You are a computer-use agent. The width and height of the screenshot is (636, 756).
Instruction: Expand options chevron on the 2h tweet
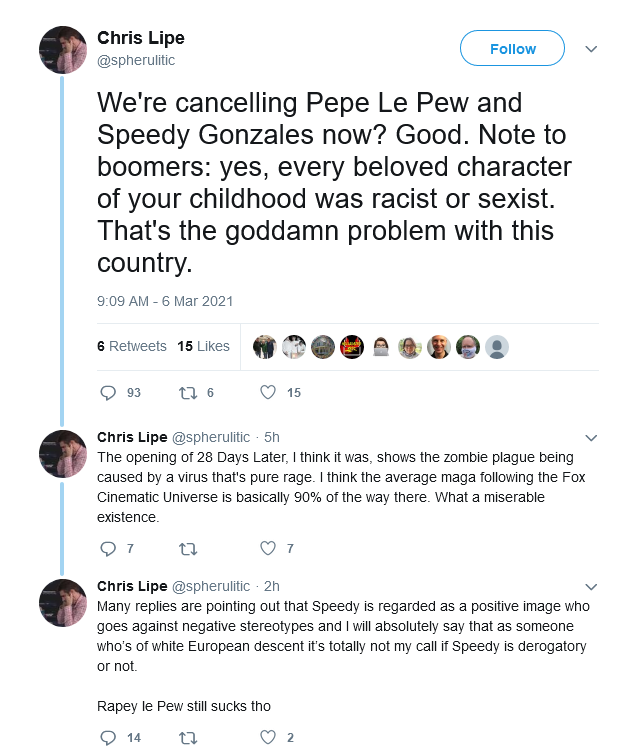pos(591,587)
